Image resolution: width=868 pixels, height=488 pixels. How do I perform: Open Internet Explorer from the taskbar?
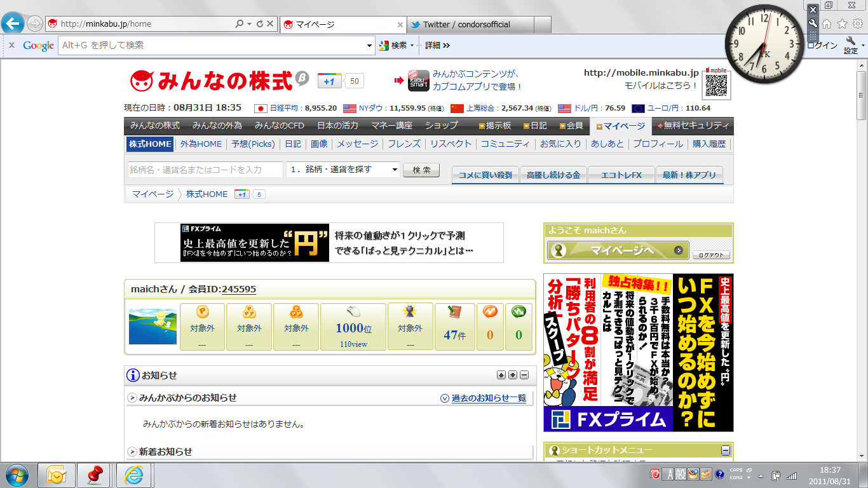(x=133, y=475)
